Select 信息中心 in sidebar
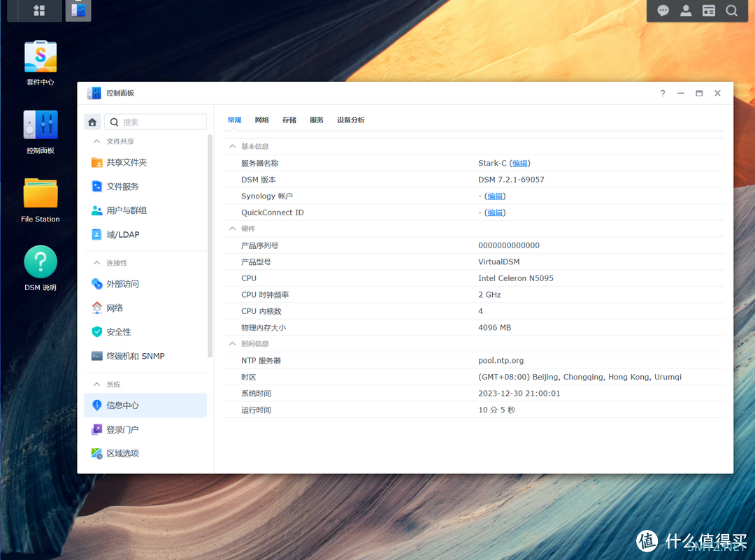Viewport: 755px width, 560px height. pos(145,405)
